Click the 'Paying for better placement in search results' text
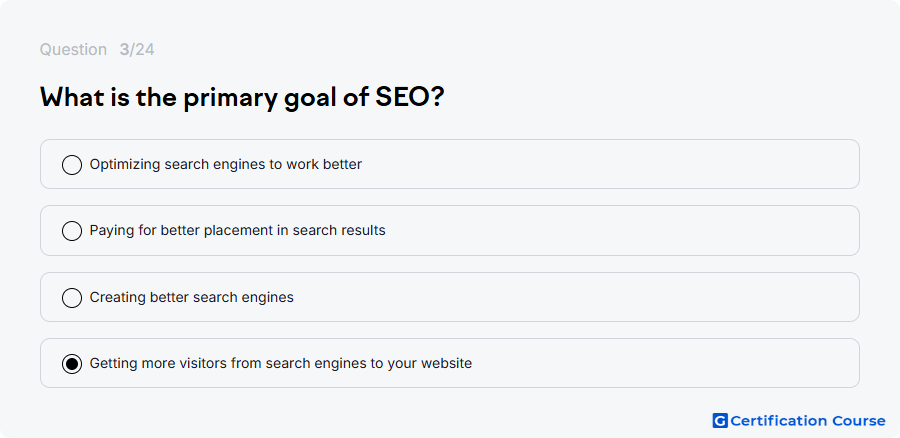The width and height of the screenshot is (900, 438). point(238,231)
